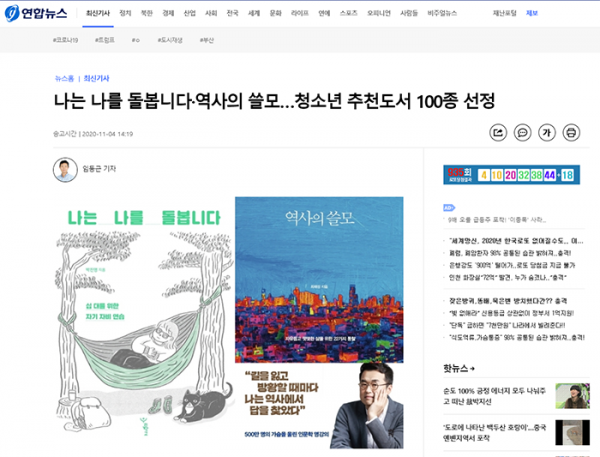Image resolution: width=600 pixels, height=457 pixels.
Task: Click reporter 임동근's profile photo
Action: click(65, 169)
